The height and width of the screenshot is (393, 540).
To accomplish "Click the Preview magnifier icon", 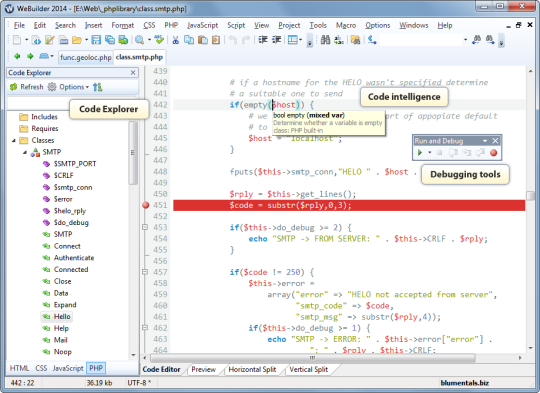I will 139,40.
